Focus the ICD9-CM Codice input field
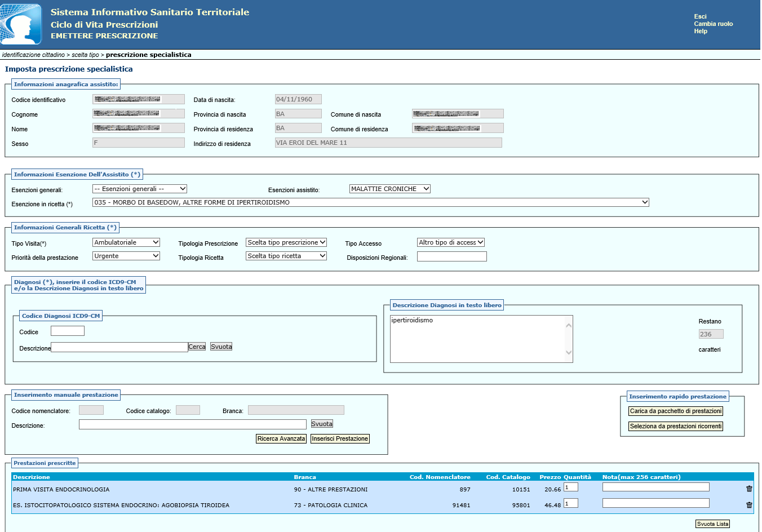Screen dimensions: 762x532 click(x=68, y=331)
